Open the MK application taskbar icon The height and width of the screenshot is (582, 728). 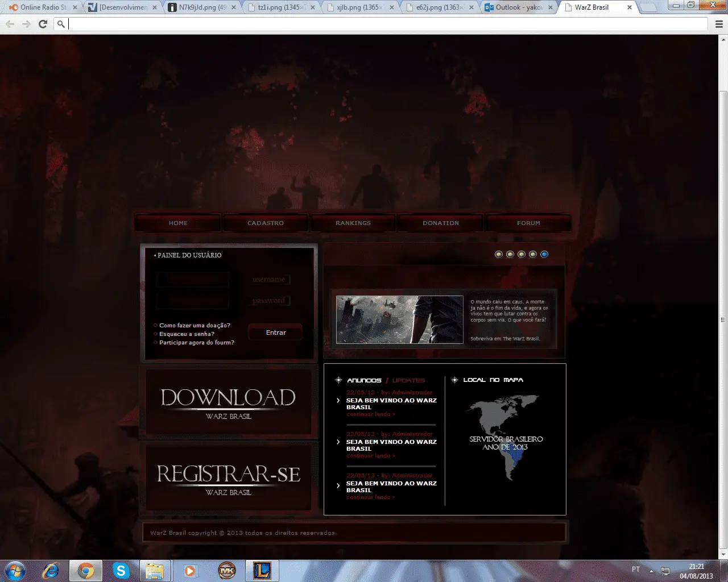(227, 571)
